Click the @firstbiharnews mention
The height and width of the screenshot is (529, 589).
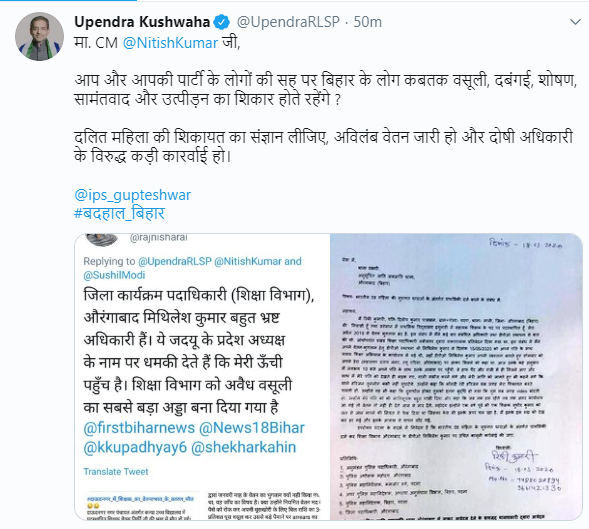point(139,428)
